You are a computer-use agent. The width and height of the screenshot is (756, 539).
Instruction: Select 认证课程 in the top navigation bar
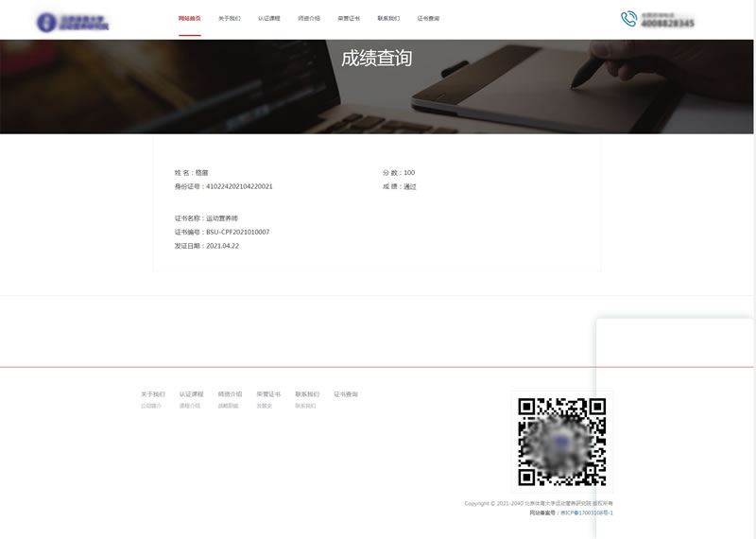(x=268, y=18)
